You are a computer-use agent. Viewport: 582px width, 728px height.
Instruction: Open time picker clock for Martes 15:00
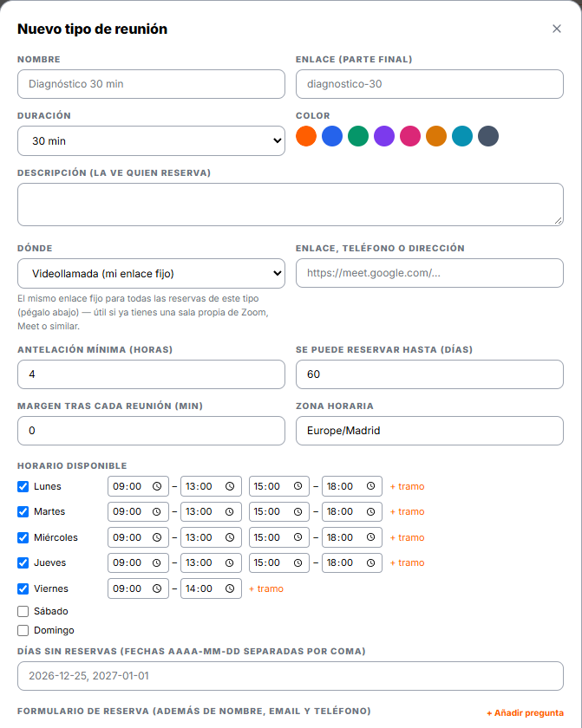click(x=298, y=511)
